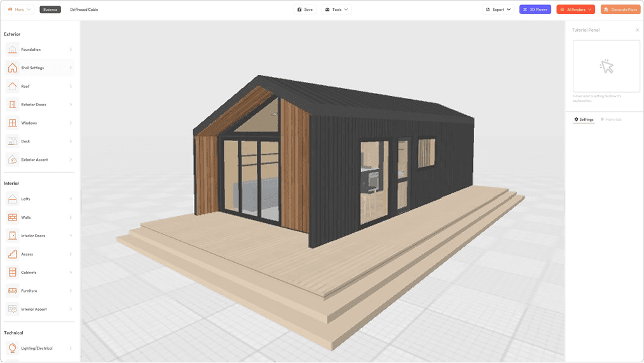Click the sliding glass door on cabin front
Screen dimensions: 644x363
click(250, 179)
